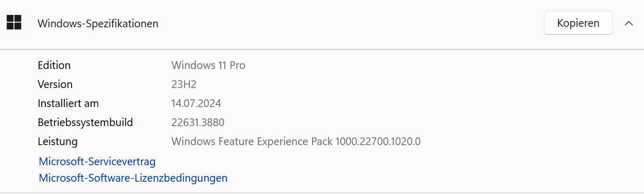Select the build number 22631.3880
The image size is (644, 194).
pos(198,122)
